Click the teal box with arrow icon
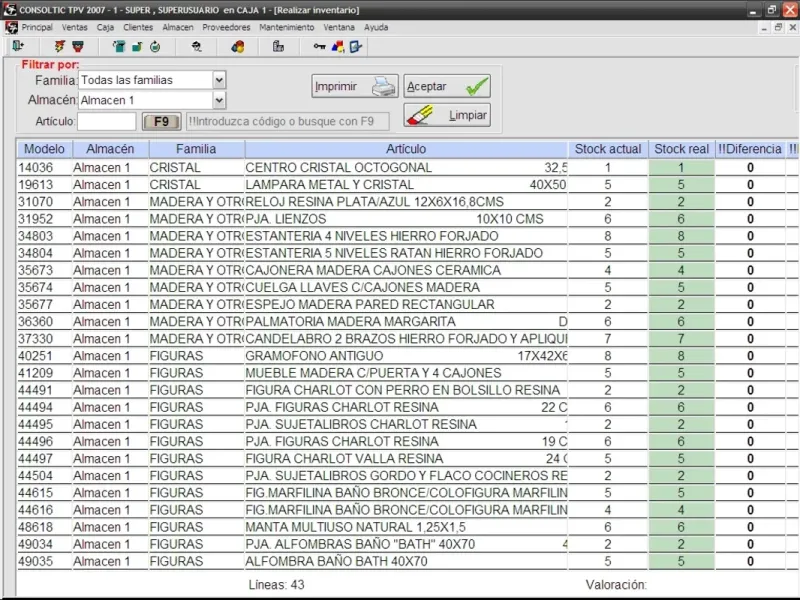 [119, 47]
